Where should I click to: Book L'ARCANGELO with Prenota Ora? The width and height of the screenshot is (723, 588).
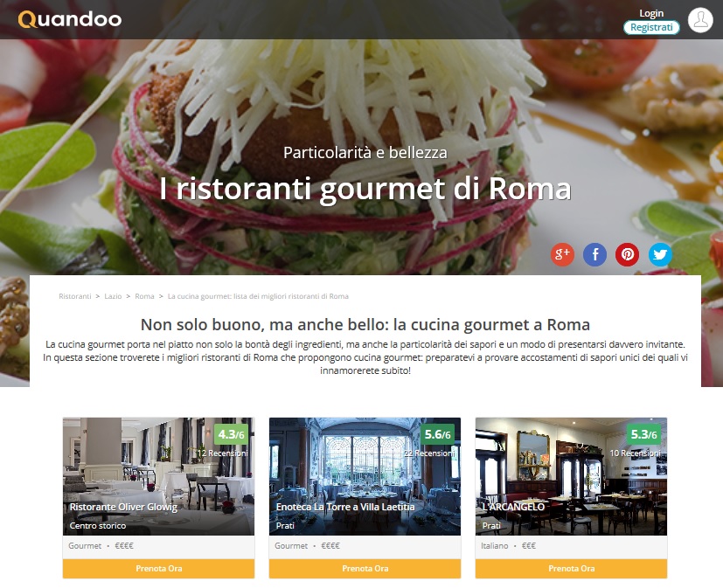pos(571,568)
